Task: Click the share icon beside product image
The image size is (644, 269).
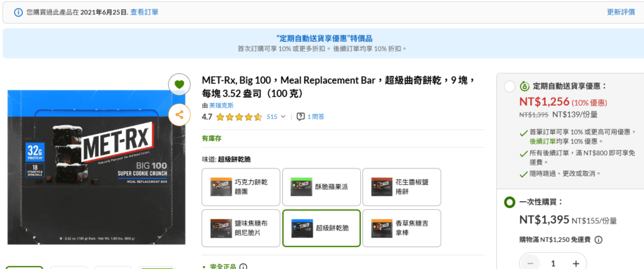Action: tap(179, 114)
